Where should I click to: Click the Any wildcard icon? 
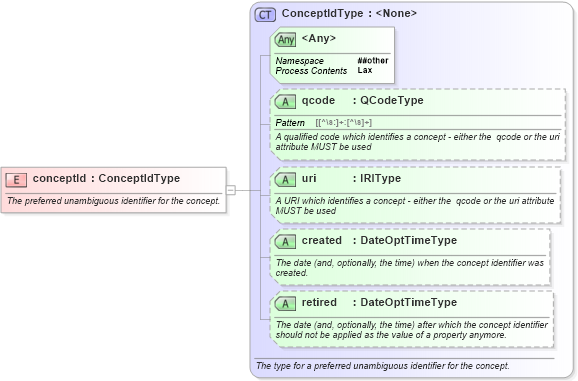pos(285,39)
